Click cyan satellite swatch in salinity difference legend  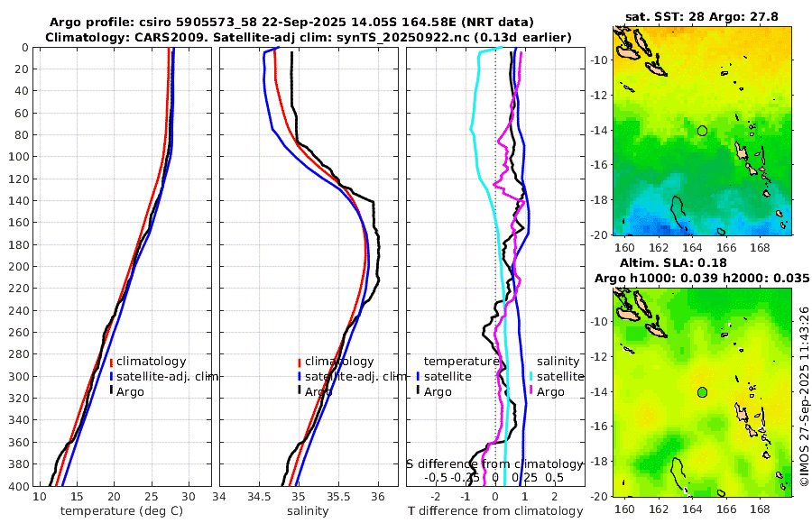pyautogui.click(x=531, y=376)
